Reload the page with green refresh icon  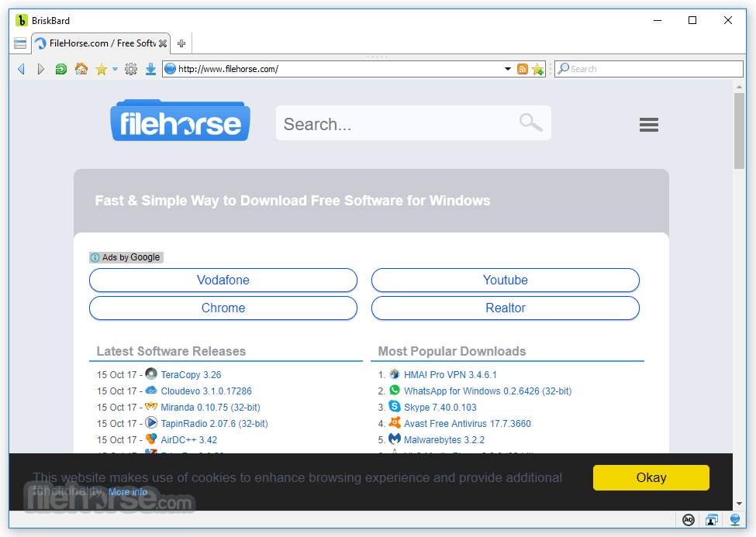coord(61,69)
